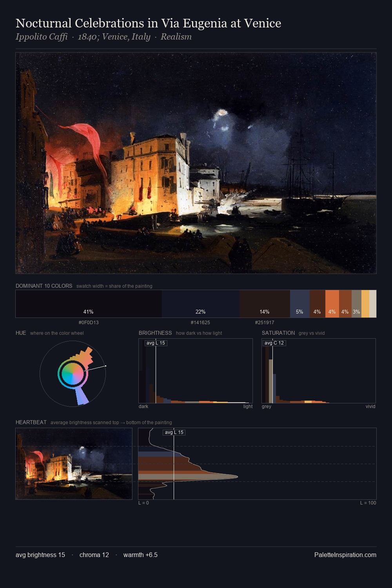Click the blue wedge on hue wheel
Screen dimensions: 392x588
(x=82, y=395)
